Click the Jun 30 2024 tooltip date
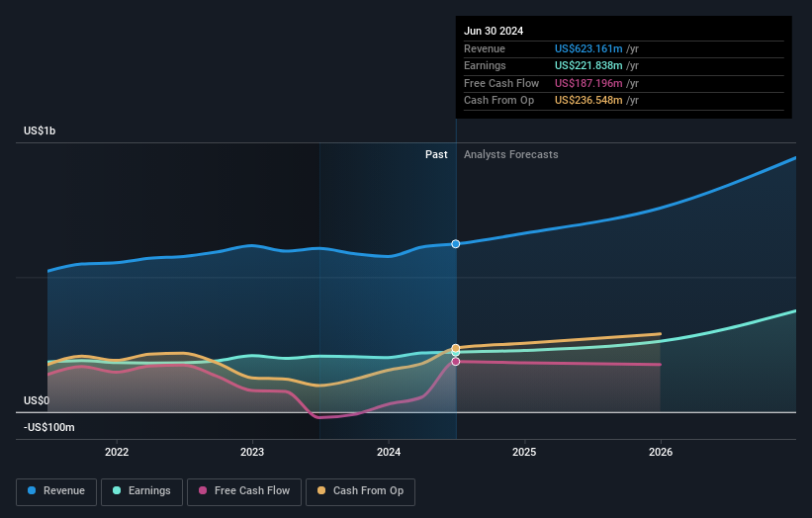This screenshot has height=518, width=812. pyautogui.click(x=494, y=31)
